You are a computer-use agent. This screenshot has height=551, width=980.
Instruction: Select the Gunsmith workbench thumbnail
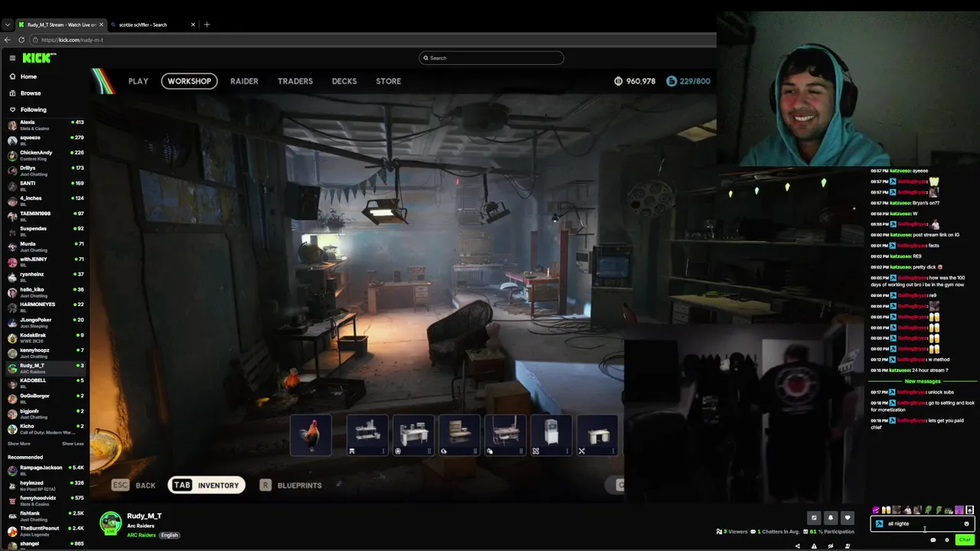point(367,435)
